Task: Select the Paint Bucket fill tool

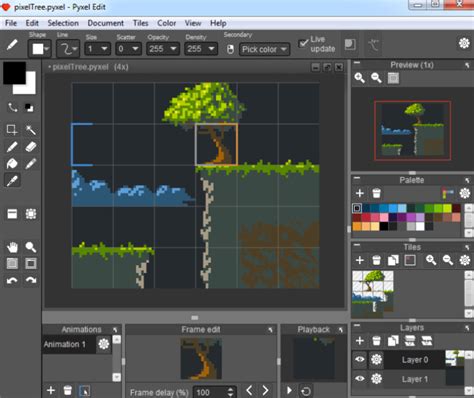Action: pyautogui.click(x=12, y=164)
